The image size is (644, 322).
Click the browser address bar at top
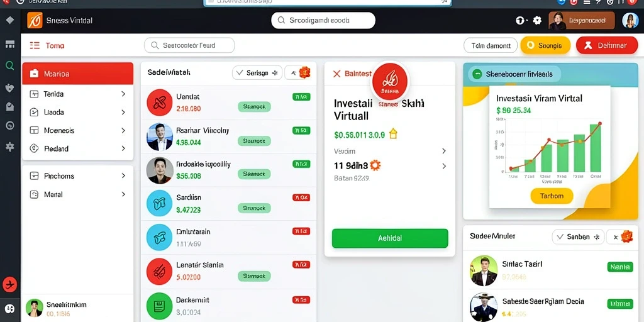tap(327, 2)
